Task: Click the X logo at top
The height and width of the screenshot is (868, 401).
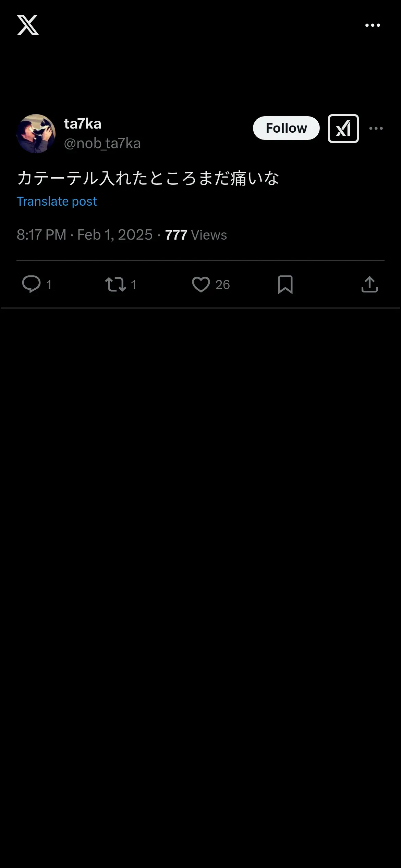Action: [x=28, y=25]
